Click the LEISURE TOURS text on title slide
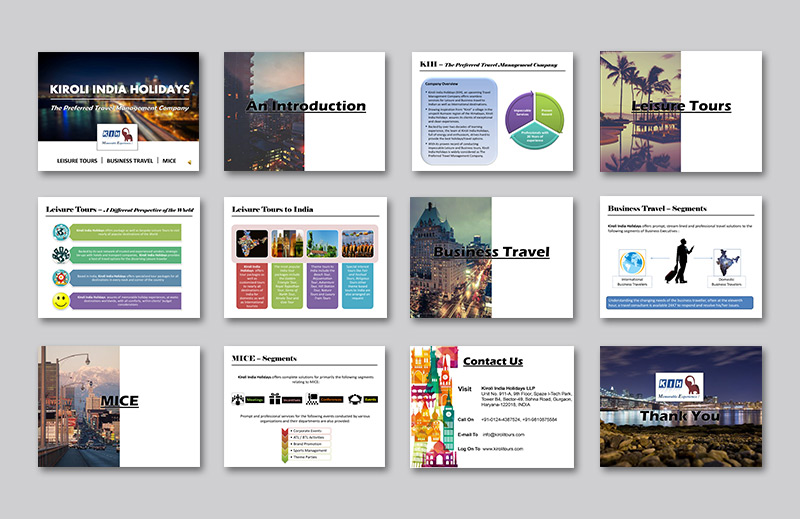 point(77,161)
